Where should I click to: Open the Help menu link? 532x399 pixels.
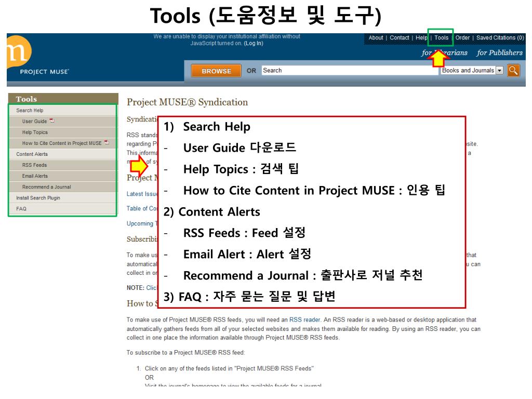[421, 37]
